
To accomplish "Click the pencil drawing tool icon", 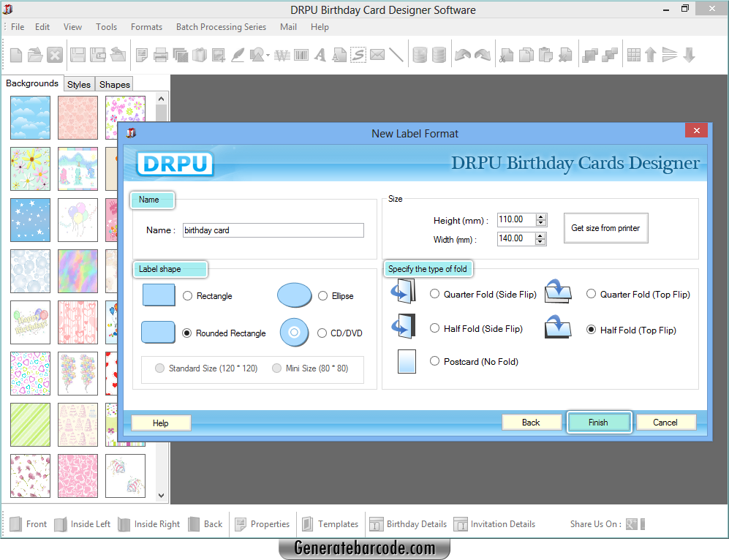I will pos(238,56).
